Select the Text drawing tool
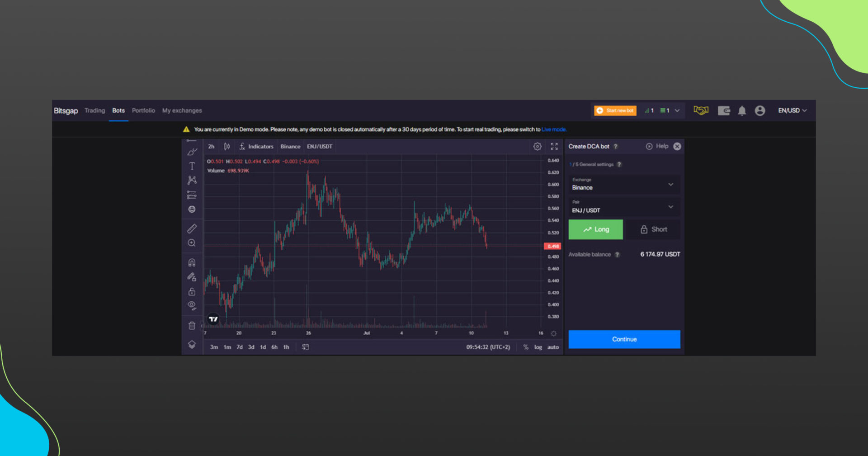This screenshot has width=868, height=456. pos(192,166)
